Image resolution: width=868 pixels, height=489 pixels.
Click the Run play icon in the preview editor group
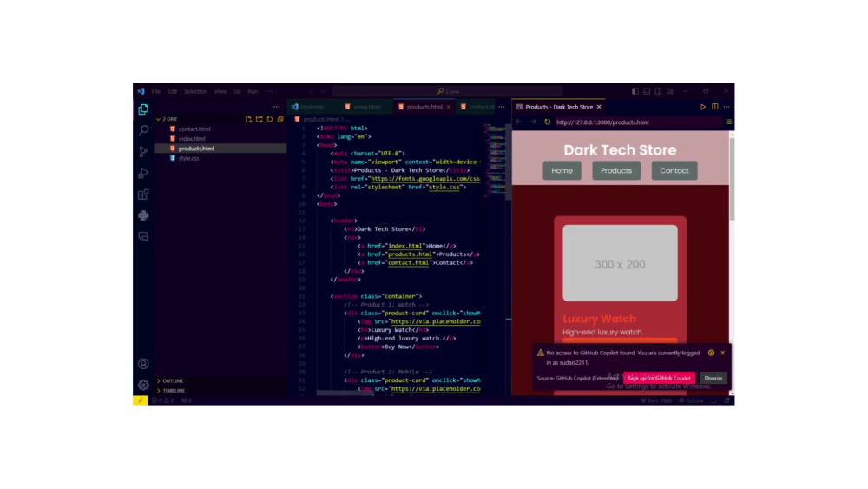tap(703, 107)
